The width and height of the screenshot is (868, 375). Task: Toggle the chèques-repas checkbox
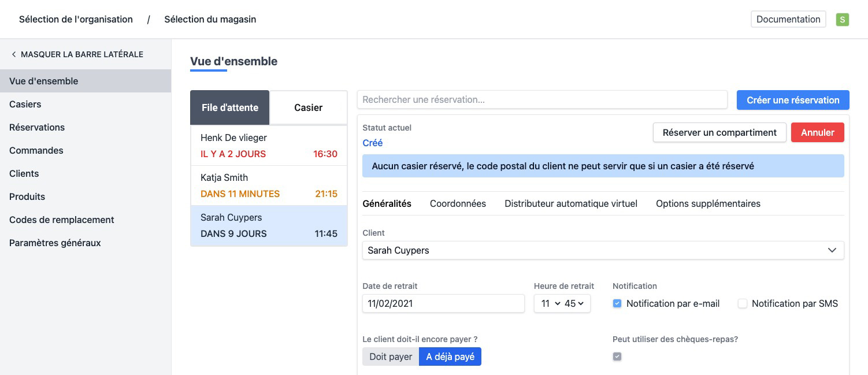(x=617, y=357)
